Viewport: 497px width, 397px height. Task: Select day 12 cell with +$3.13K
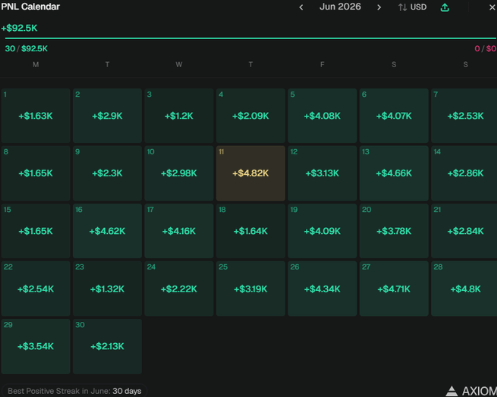pyautogui.click(x=322, y=173)
